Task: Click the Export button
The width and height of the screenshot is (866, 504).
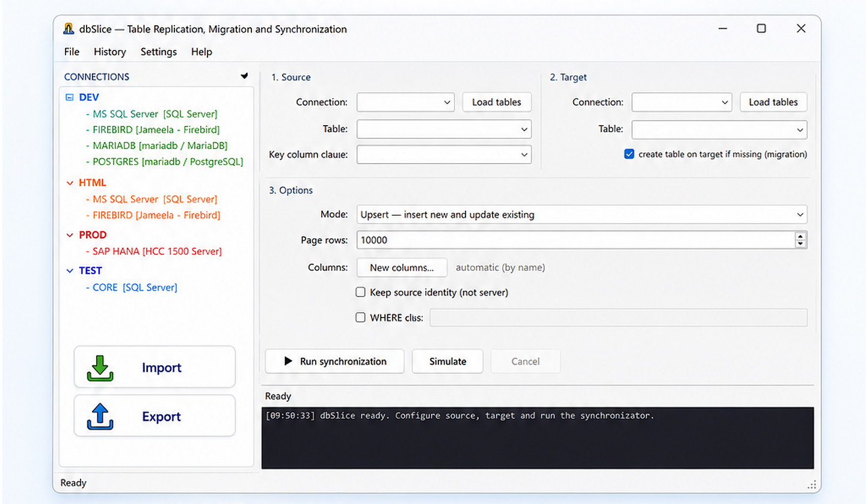Action: 155,416
